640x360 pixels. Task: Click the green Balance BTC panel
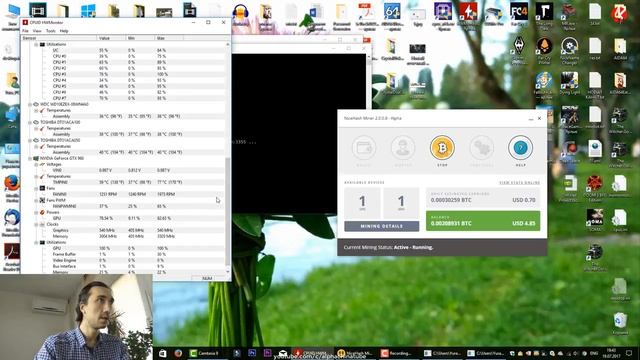[483, 221]
